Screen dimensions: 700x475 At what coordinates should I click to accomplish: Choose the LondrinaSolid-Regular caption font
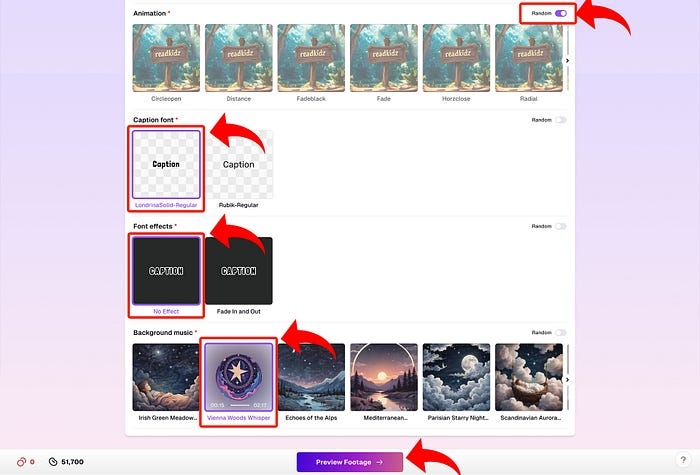pos(166,165)
